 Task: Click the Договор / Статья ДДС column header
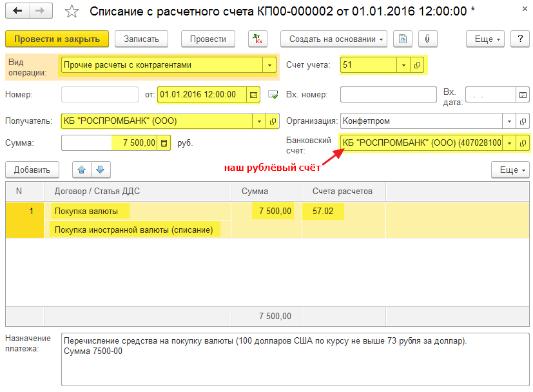click(137, 191)
